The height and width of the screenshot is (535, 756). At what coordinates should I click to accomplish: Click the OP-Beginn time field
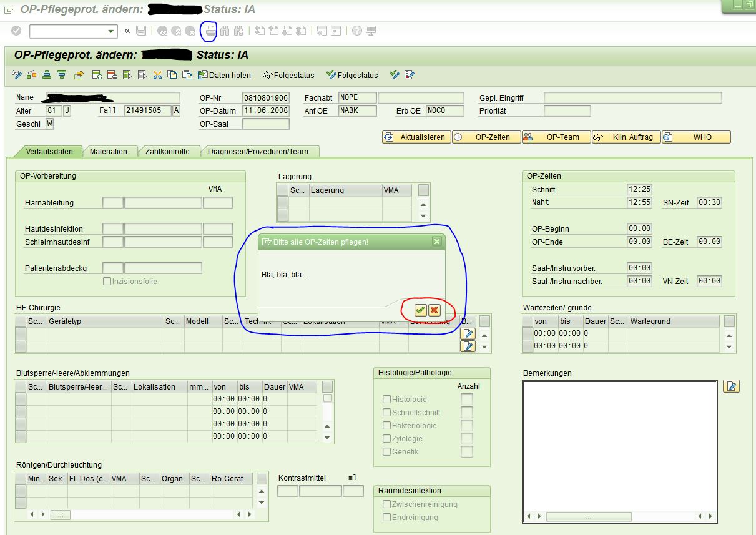pyautogui.click(x=639, y=229)
